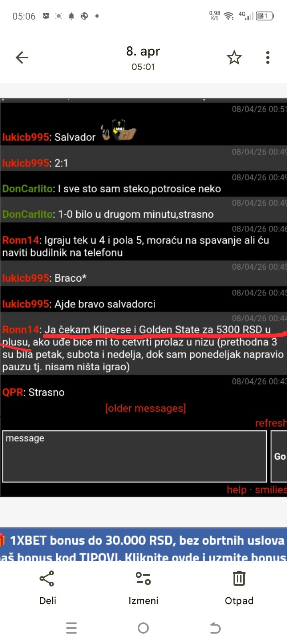Tap the battery indicator in status bar

265,16
